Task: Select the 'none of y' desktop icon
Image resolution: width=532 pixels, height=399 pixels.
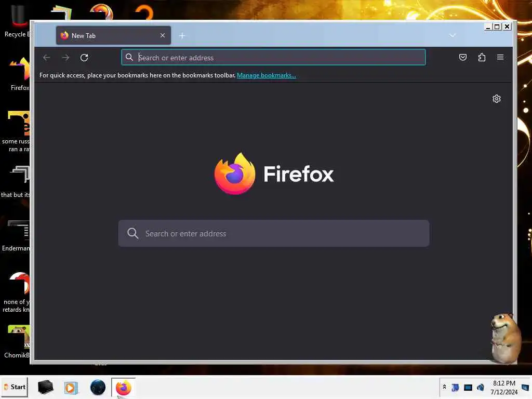Action: coord(16,292)
